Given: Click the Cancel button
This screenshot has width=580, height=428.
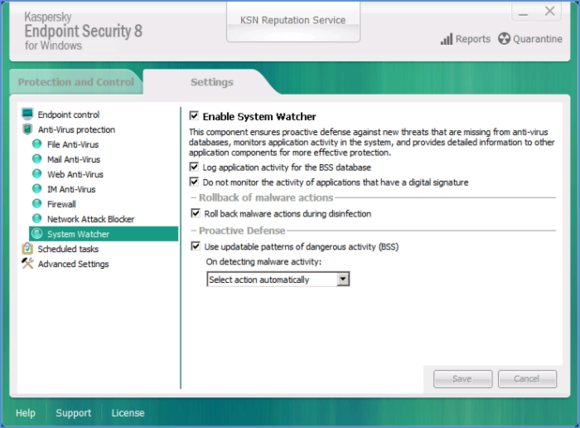Looking at the screenshot, I should pyautogui.click(x=527, y=379).
